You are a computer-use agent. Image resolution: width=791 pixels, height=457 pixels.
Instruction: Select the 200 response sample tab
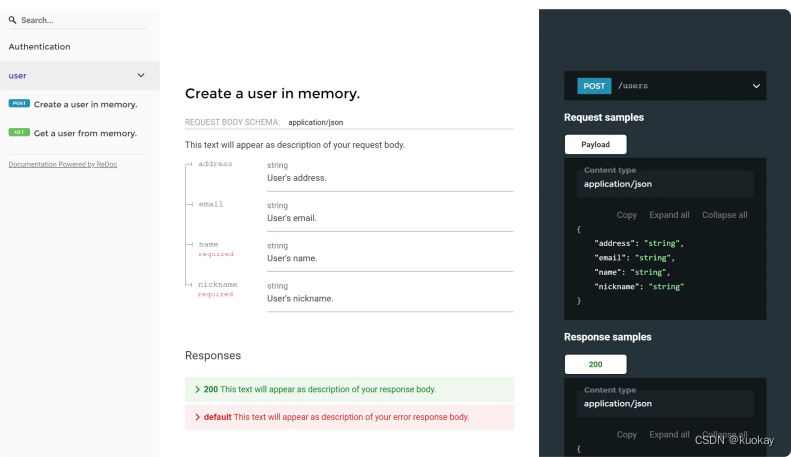(x=596, y=364)
